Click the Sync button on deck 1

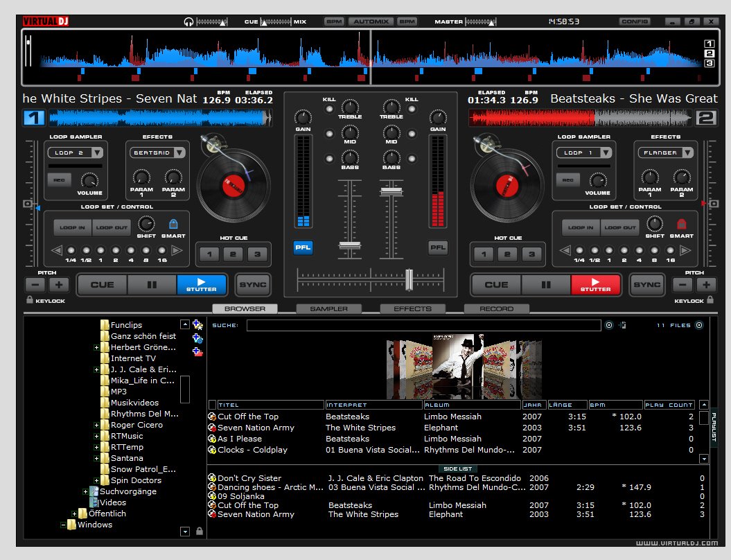tap(253, 284)
